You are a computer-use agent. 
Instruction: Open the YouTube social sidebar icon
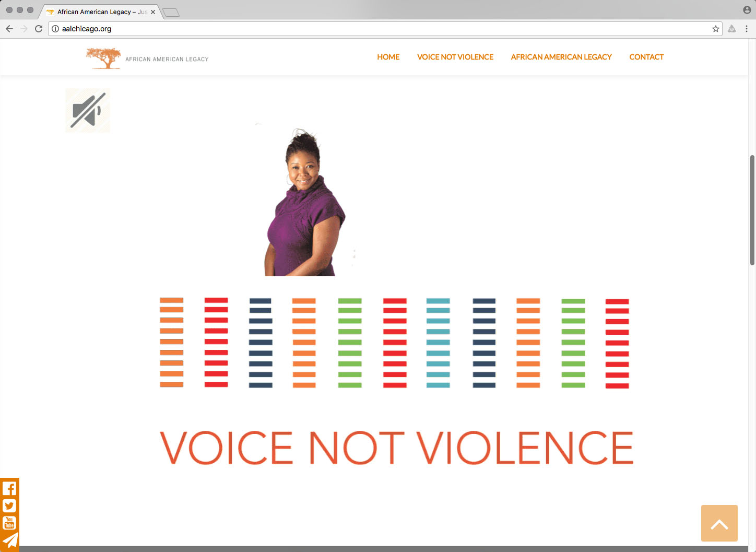tap(9, 523)
